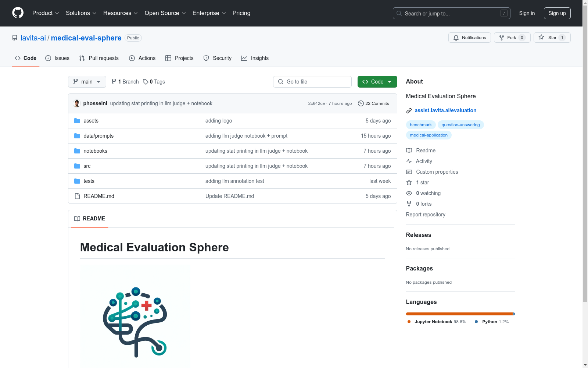
Task: Click the README.md file icon
Action: point(77,196)
